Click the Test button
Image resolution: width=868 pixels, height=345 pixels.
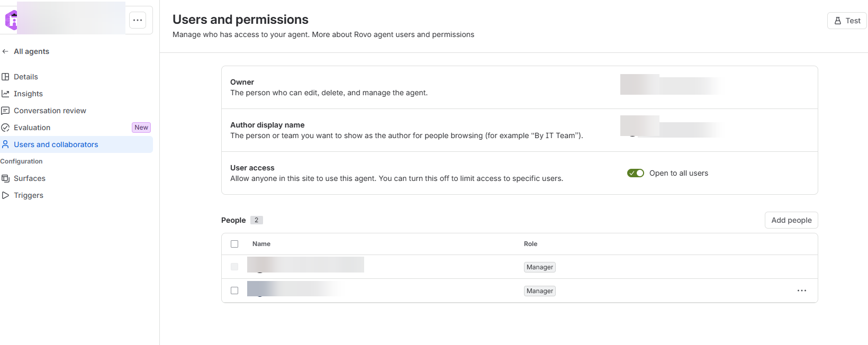tap(847, 21)
